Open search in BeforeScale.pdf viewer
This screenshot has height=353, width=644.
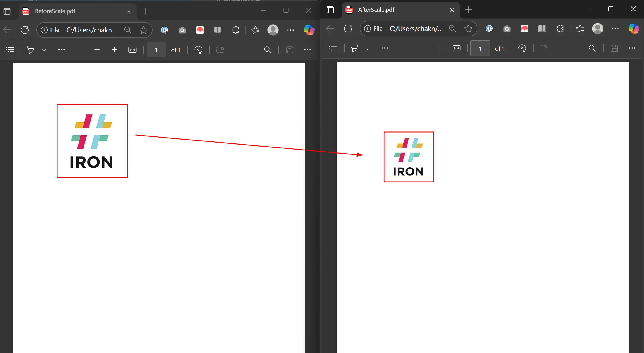click(x=267, y=50)
